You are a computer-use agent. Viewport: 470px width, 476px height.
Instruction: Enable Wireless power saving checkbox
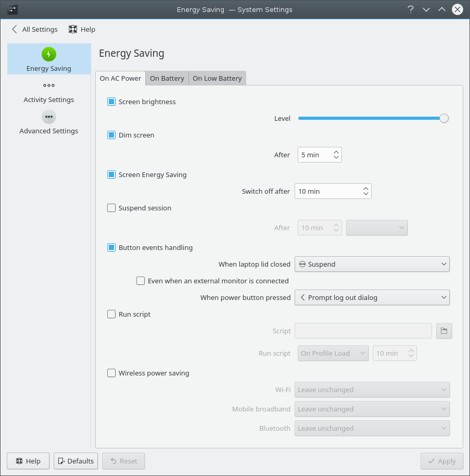pyautogui.click(x=111, y=373)
